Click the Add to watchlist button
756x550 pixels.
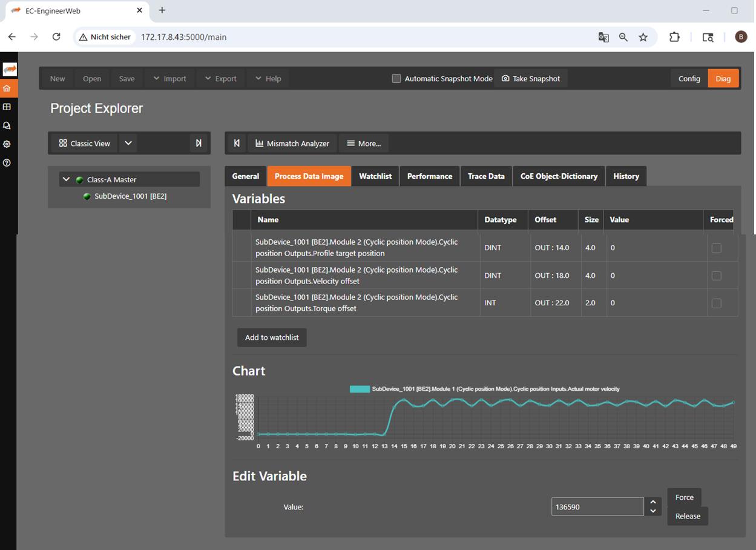[272, 337]
